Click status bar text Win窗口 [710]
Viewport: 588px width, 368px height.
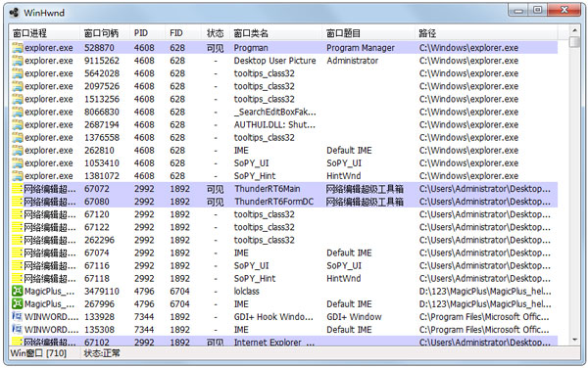[x=38, y=353]
